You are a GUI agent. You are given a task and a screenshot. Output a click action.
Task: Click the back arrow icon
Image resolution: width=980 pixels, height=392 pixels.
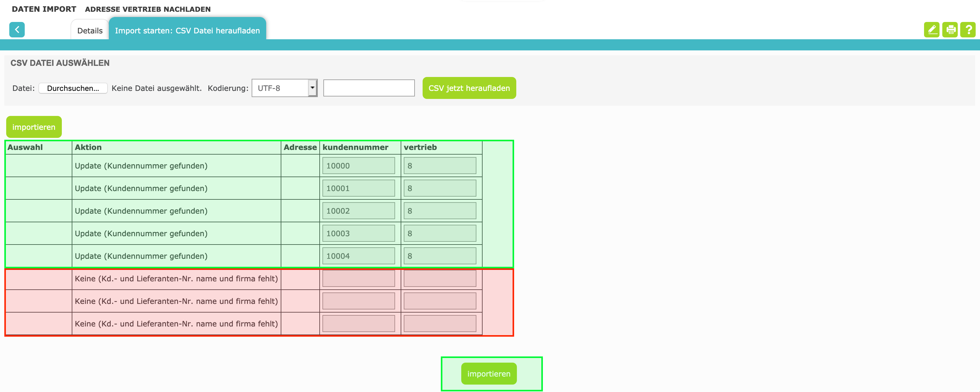click(x=17, y=30)
